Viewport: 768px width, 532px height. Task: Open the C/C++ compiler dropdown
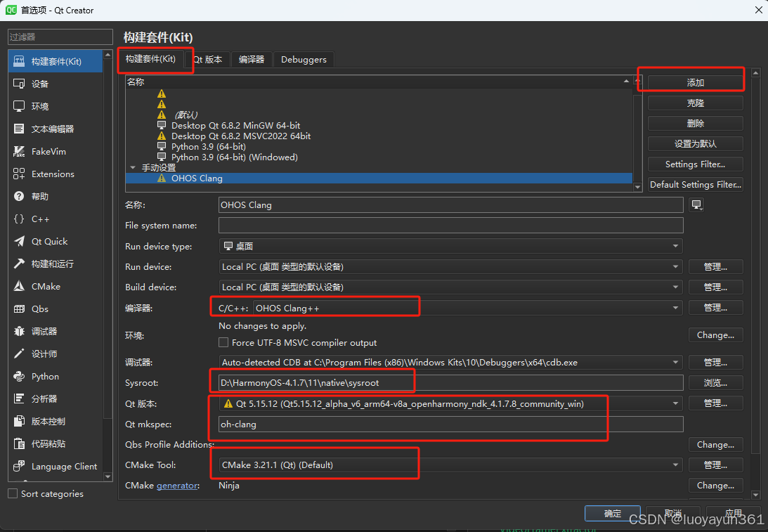(x=468, y=308)
